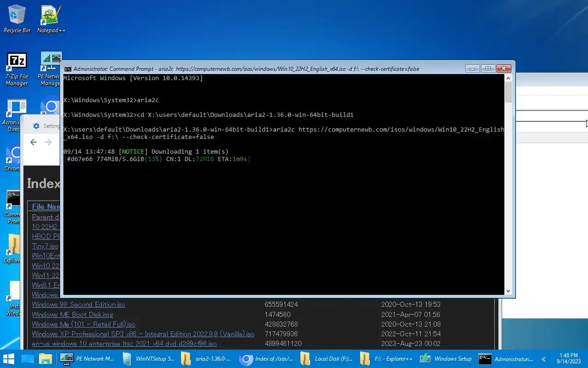Open the Command Prompt window system menu icon

pyautogui.click(x=68, y=69)
